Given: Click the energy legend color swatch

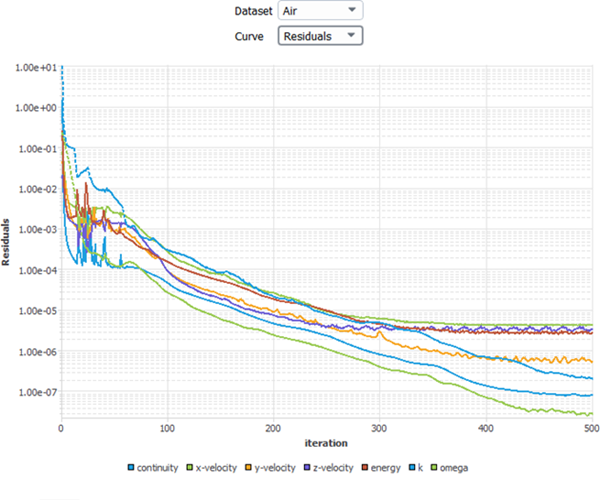Looking at the screenshot, I should (365, 467).
